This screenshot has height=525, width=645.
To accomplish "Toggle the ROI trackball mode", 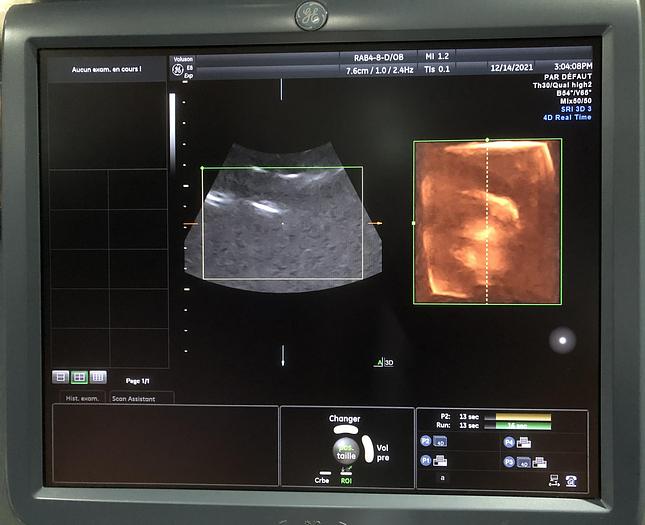I will click(346, 478).
